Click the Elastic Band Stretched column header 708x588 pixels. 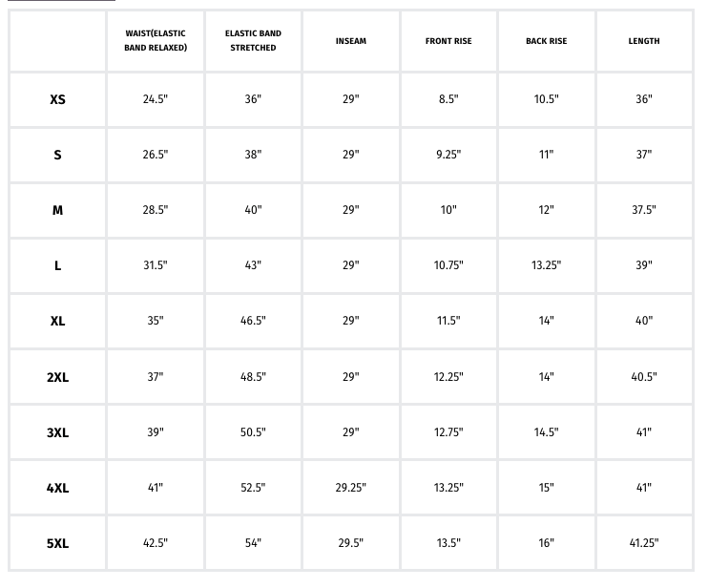pyautogui.click(x=253, y=41)
